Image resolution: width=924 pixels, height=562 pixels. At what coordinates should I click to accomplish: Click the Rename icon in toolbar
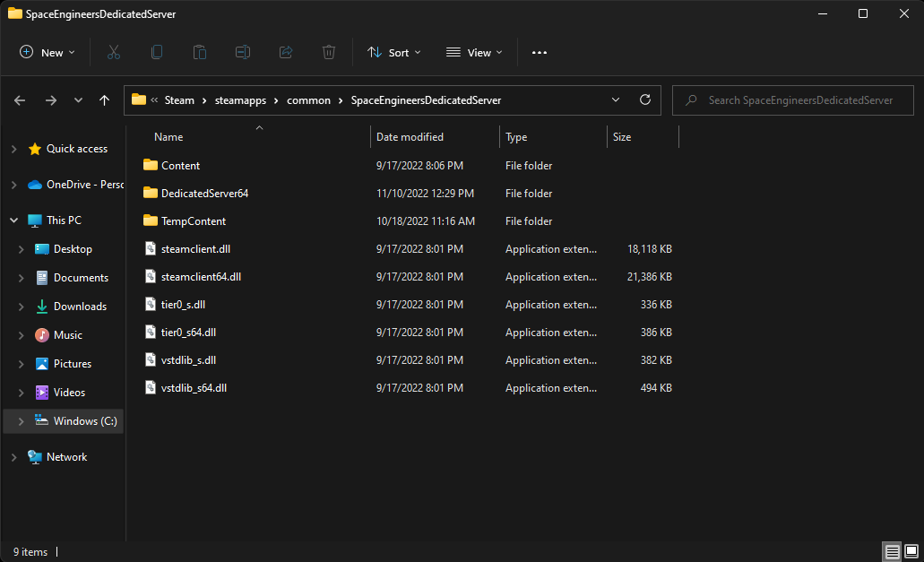pos(243,52)
